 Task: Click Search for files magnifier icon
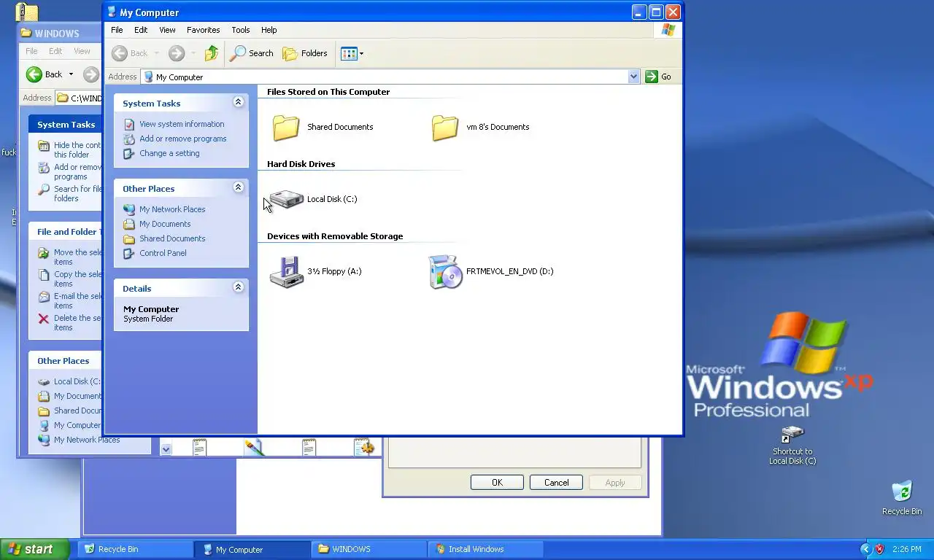click(x=44, y=189)
